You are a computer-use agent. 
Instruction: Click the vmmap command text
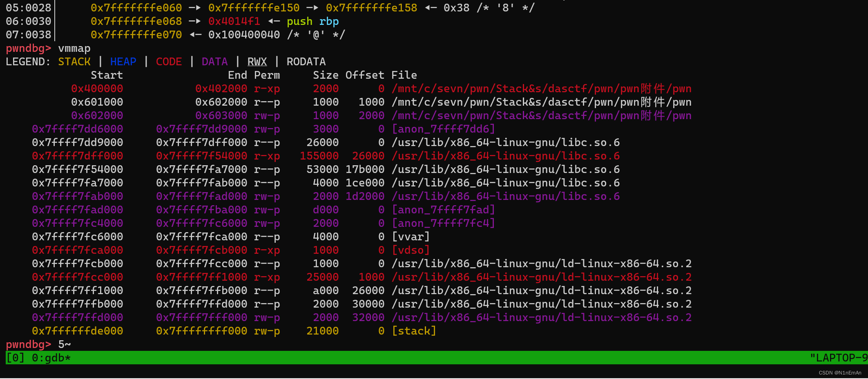tap(74, 48)
